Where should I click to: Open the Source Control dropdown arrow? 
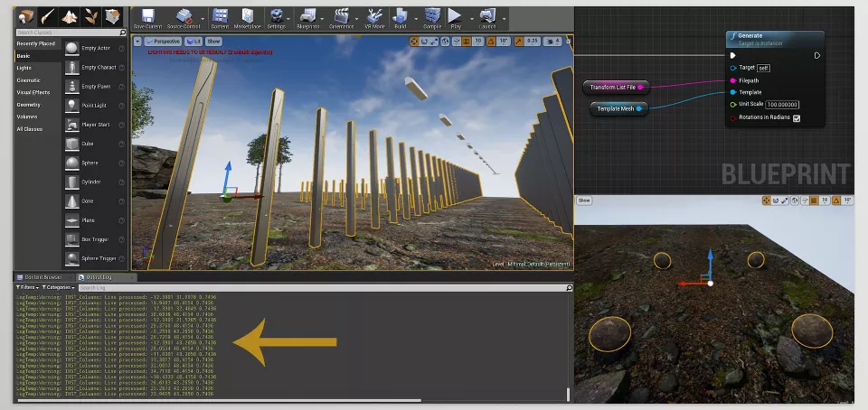202,18
